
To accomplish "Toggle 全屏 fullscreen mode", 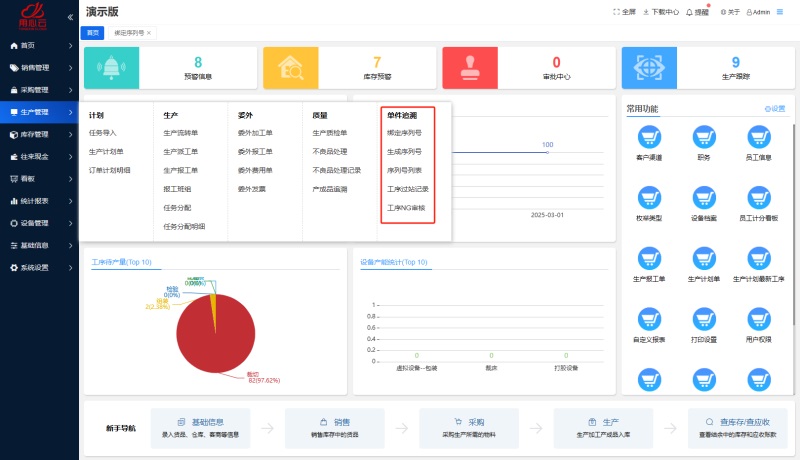I will click(x=624, y=12).
